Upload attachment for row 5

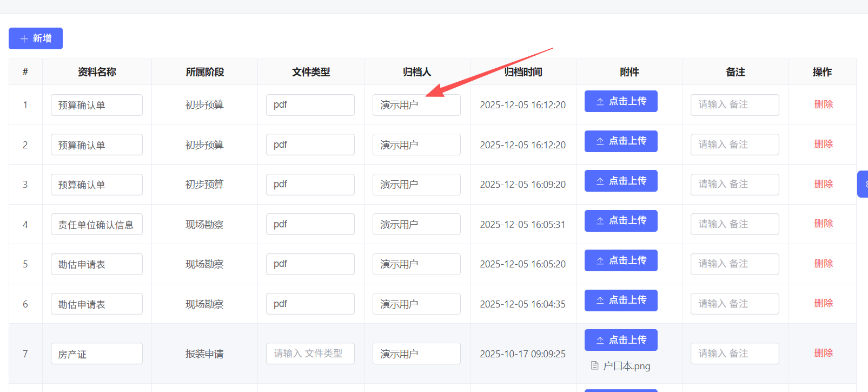click(x=621, y=260)
